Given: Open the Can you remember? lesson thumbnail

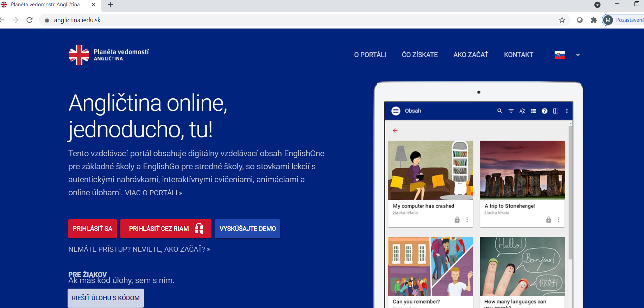Looking at the screenshot, I should click(x=431, y=266).
